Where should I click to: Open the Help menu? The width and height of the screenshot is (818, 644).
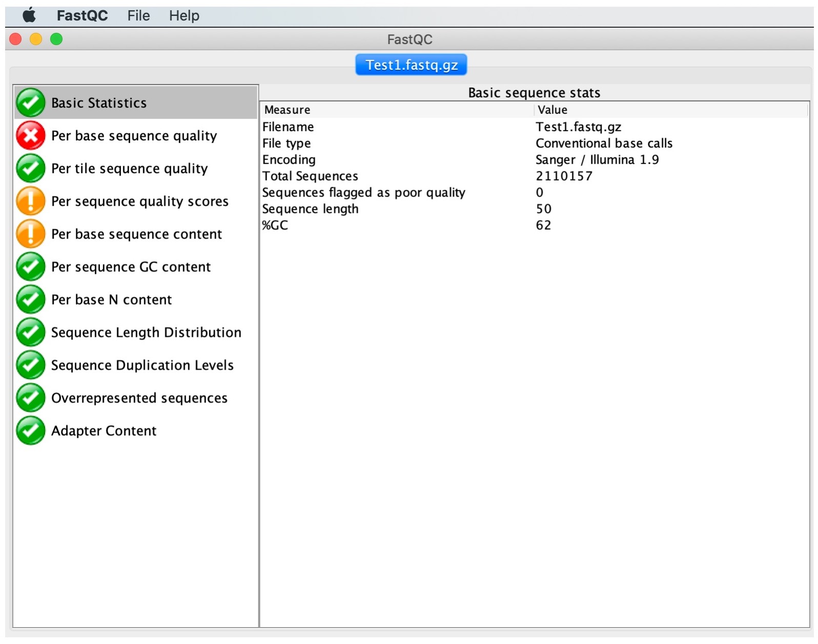click(184, 15)
